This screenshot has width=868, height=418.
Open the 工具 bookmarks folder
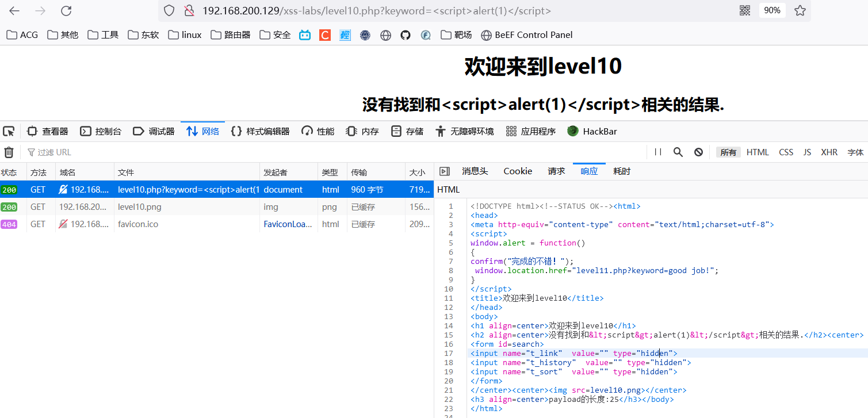coord(103,35)
